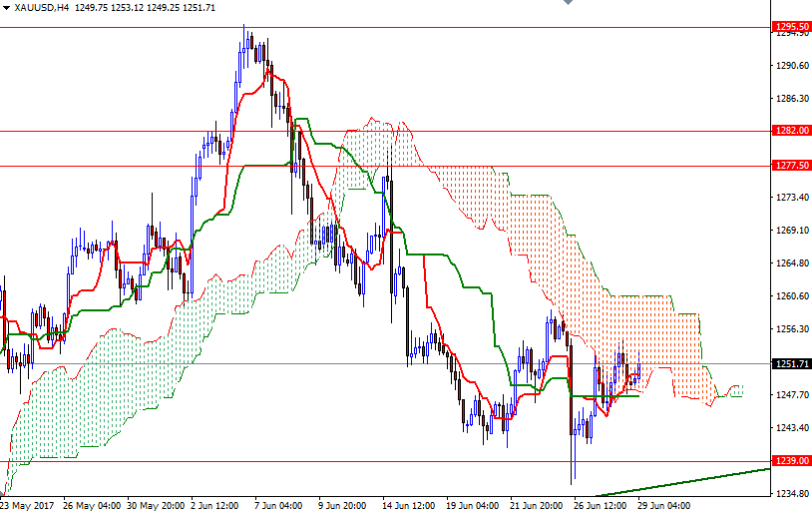Select the red 1295.50 price label
This screenshot has height=513, width=812.
point(791,26)
